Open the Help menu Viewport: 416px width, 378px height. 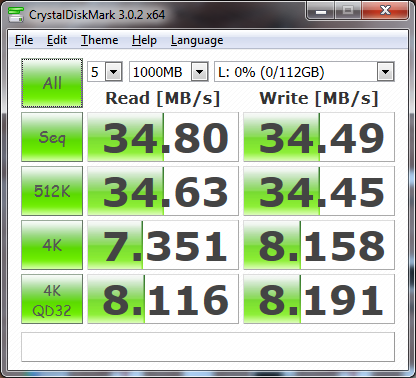point(144,40)
